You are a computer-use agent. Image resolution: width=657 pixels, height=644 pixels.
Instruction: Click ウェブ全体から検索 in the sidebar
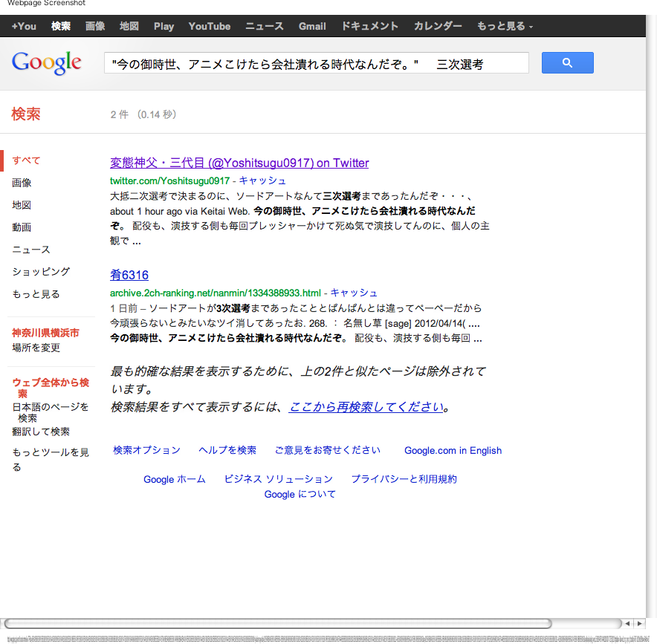tap(51, 388)
